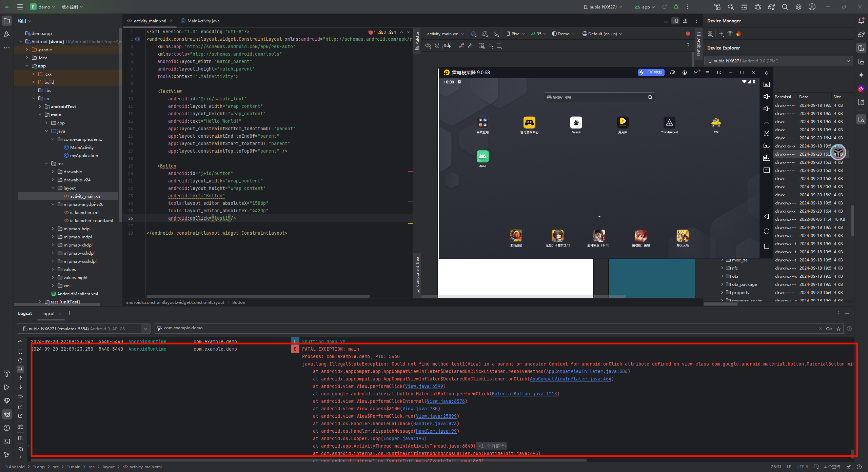Open AppCompatViewInflater.java:506 link
Screen dimensions: 868x472
[587, 371]
